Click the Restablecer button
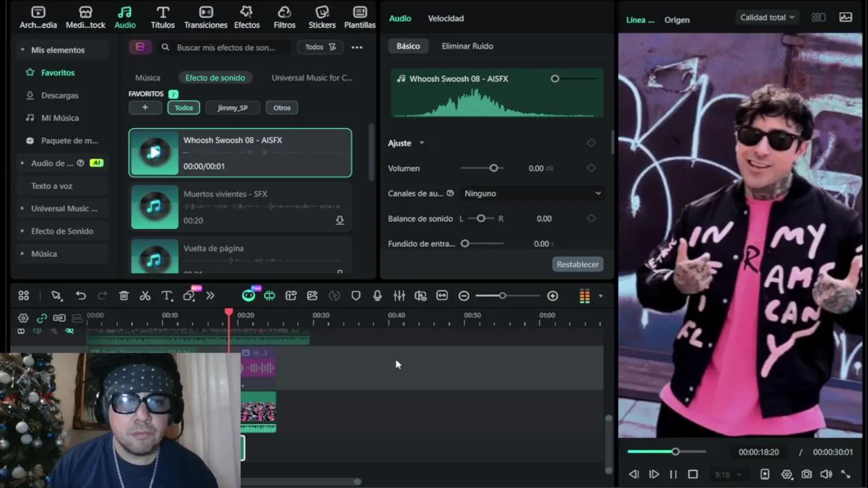The height and width of the screenshot is (488, 868). pyautogui.click(x=578, y=264)
